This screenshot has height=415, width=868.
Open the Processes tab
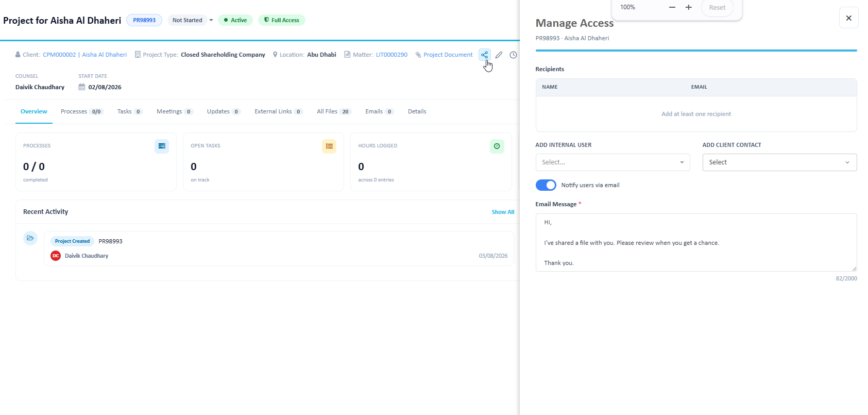(82, 111)
